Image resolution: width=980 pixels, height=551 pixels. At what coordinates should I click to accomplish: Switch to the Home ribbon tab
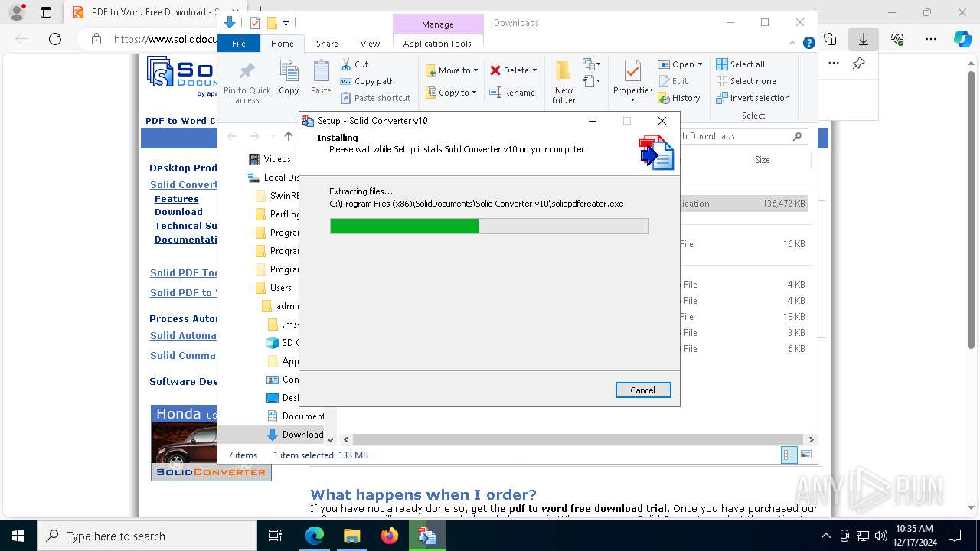tap(282, 44)
